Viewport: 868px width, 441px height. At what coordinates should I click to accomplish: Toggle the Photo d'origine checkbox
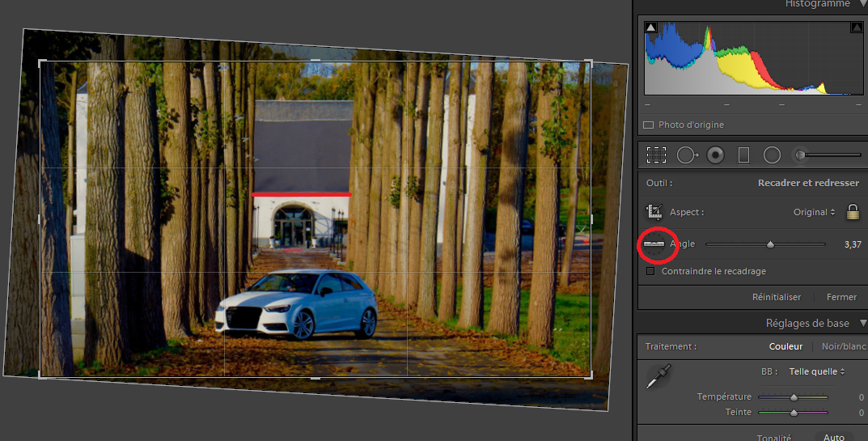pyautogui.click(x=648, y=125)
